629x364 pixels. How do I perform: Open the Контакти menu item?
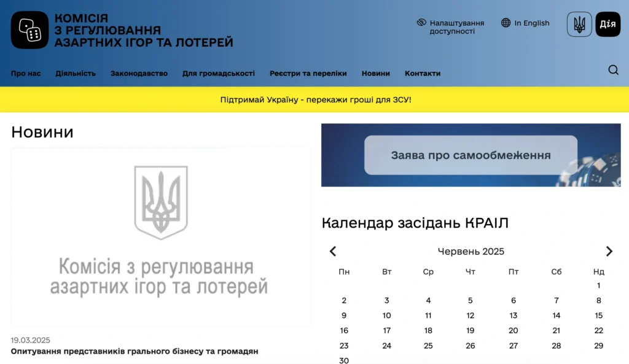point(423,74)
